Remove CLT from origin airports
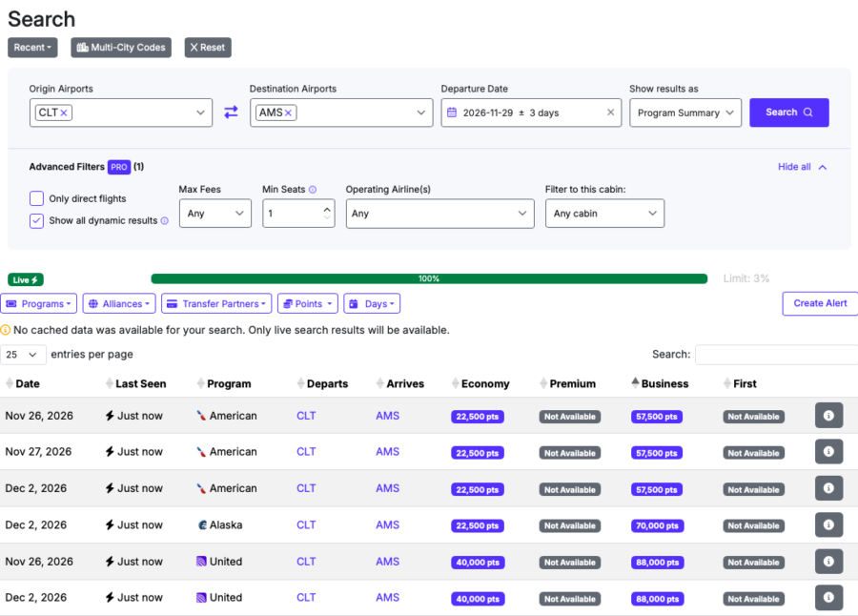Image resolution: width=858 pixels, height=616 pixels. point(64,113)
